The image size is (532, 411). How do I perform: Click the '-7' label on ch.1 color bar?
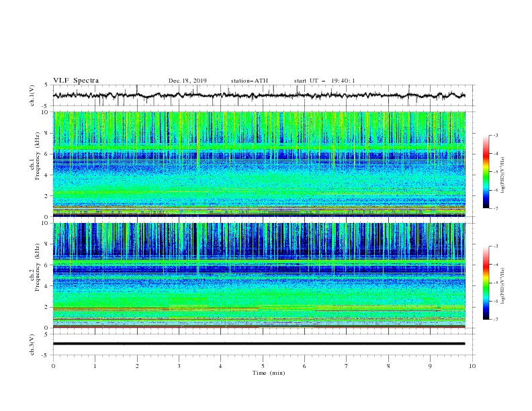495,208
